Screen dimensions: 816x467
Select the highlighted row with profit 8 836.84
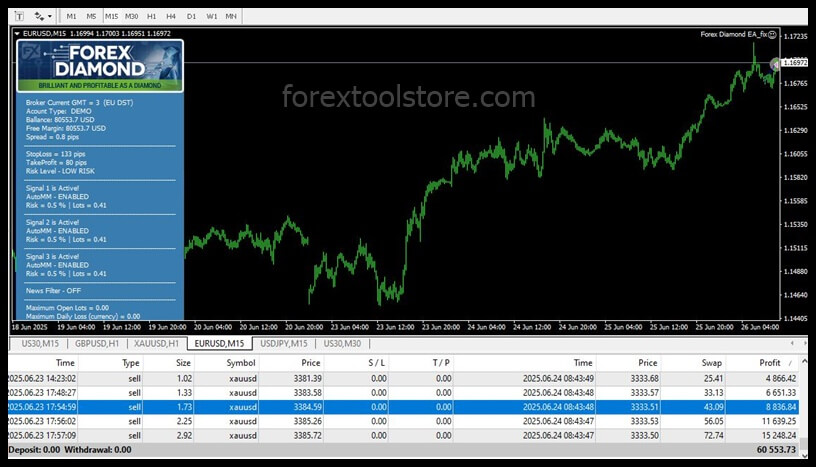click(403, 407)
